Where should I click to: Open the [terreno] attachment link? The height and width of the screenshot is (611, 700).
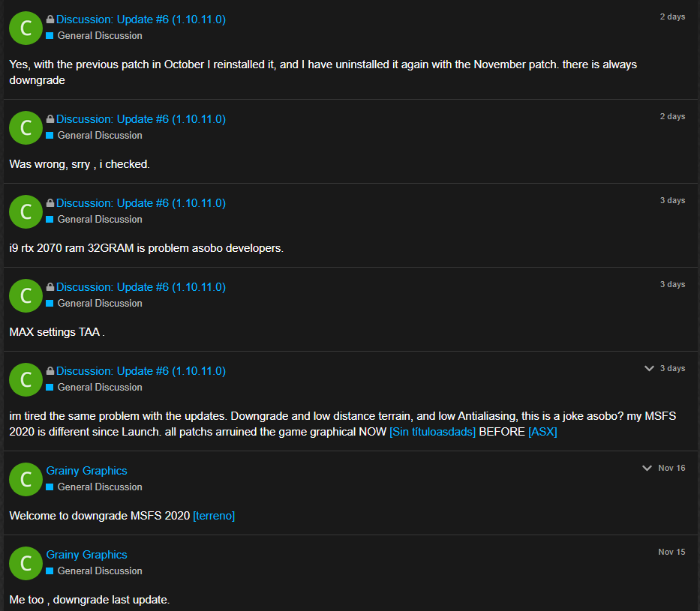(214, 516)
